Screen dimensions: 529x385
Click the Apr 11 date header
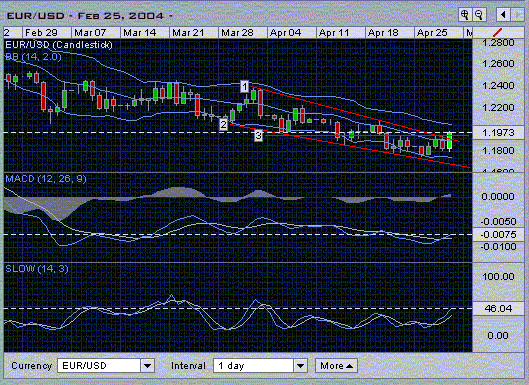340,33
